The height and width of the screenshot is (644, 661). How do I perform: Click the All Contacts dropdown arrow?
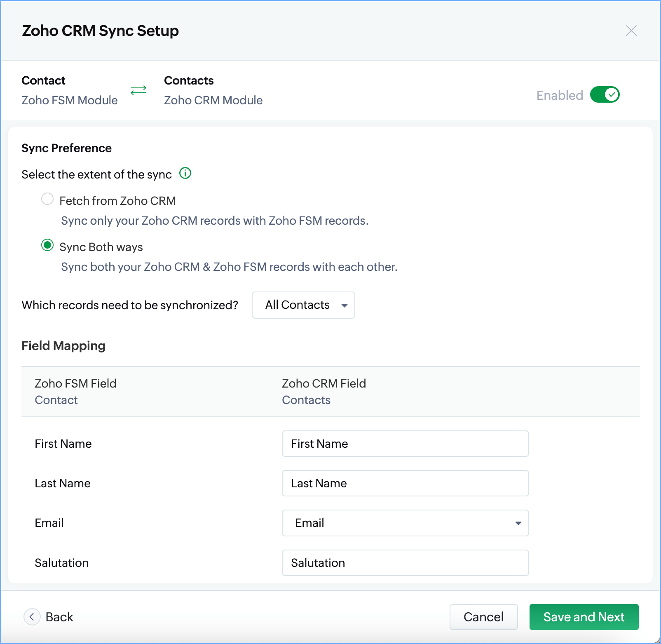coord(345,306)
